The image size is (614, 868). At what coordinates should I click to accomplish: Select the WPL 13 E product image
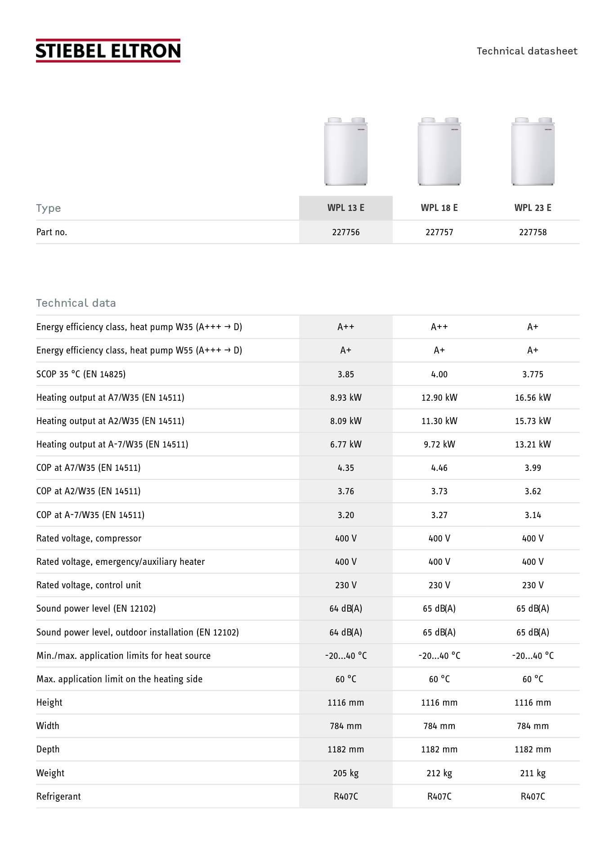click(346, 151)
